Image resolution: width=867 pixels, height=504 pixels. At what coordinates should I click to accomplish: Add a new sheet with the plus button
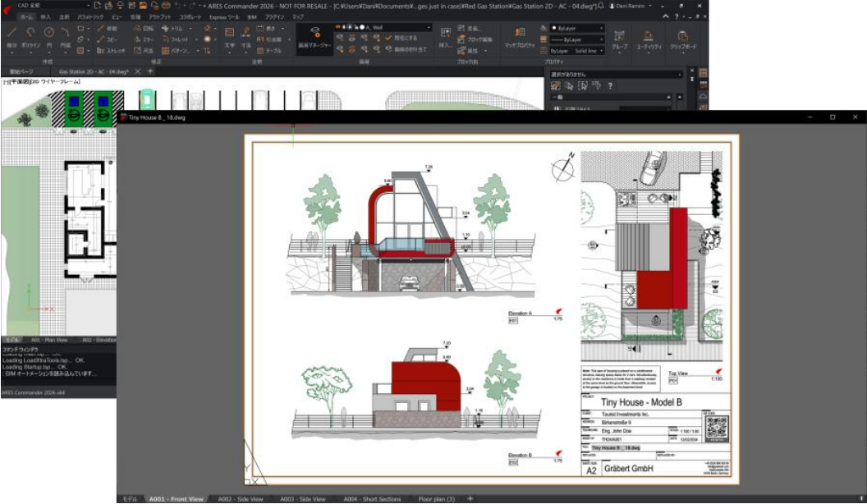[x=470, y=499]
